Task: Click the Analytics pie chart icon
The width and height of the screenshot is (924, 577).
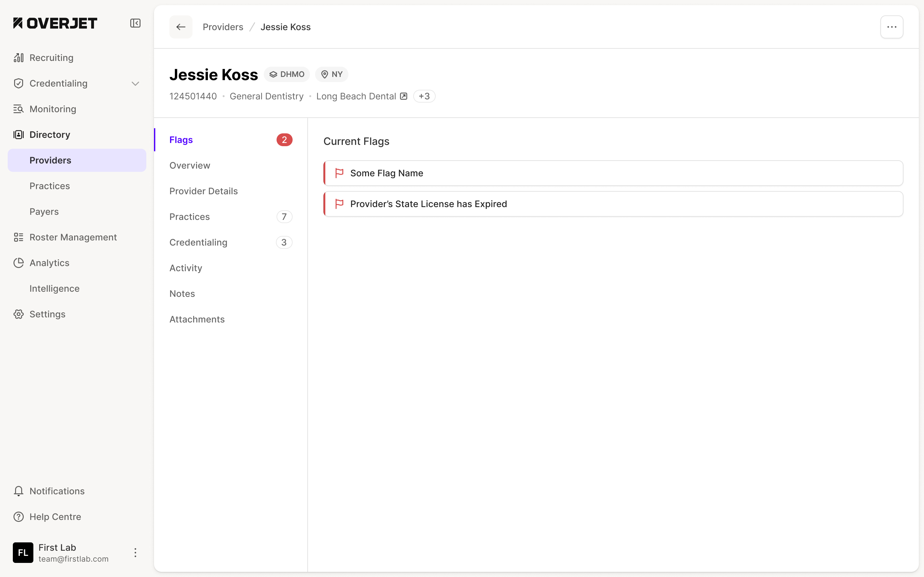Action: click(x=18, y=263)
